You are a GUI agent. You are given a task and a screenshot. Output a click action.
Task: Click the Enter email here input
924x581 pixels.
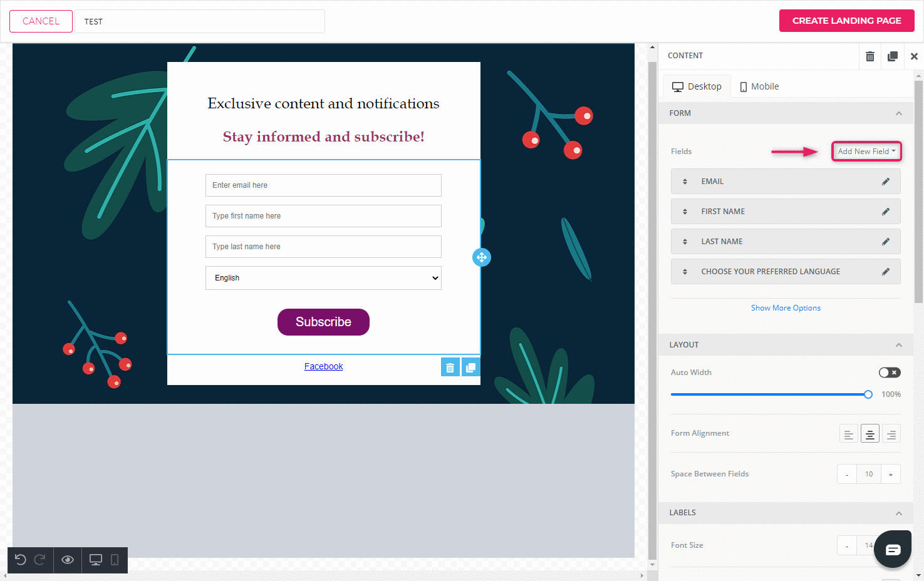[323, 185]
